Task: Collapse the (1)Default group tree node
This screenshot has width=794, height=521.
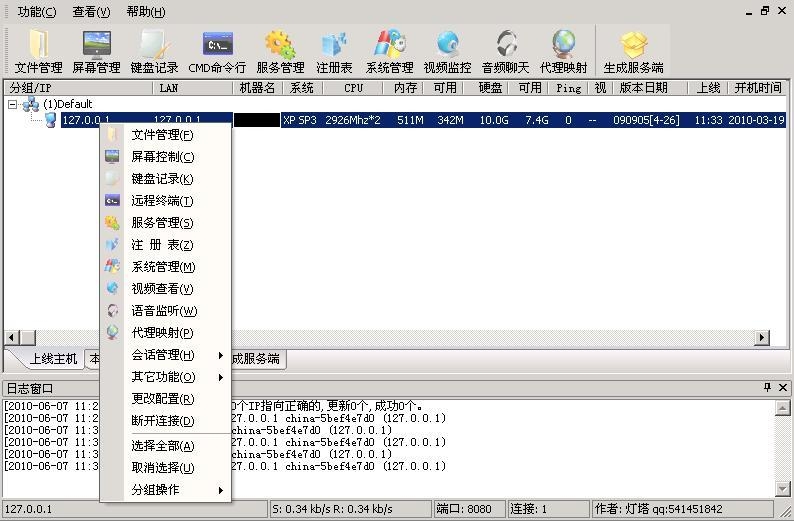Action: (12, 104)
